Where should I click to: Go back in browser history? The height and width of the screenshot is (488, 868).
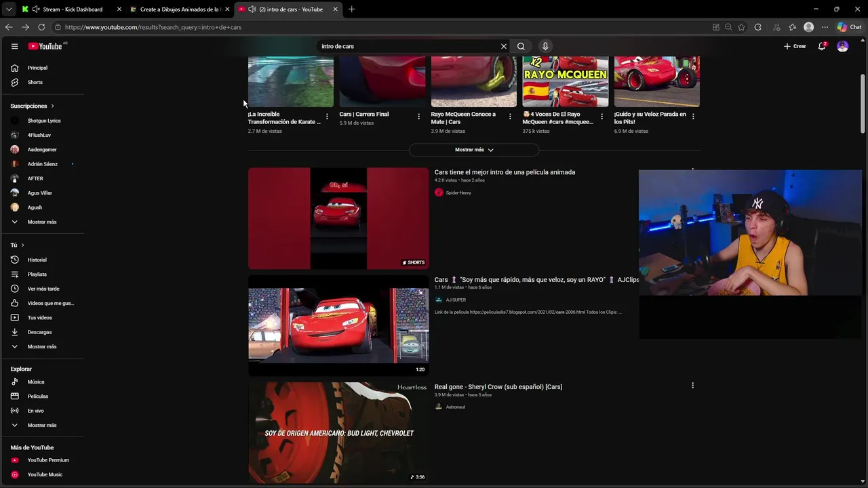(9, 27)
